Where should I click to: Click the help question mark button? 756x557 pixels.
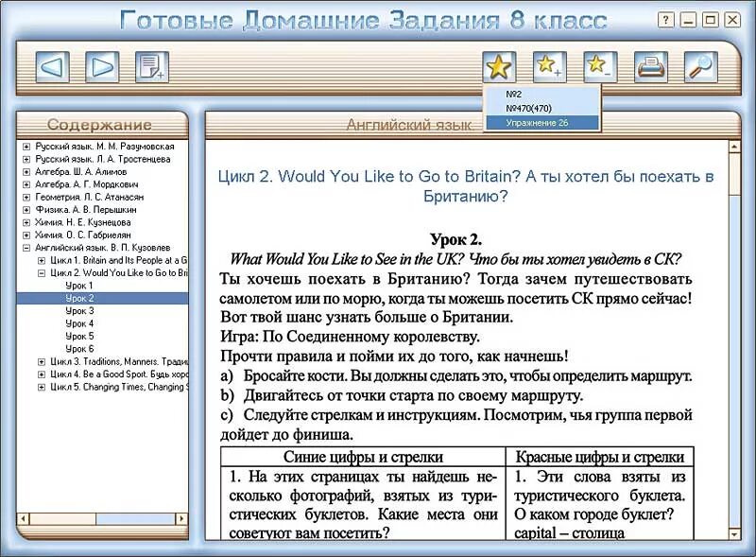click(x=665, y=20)
